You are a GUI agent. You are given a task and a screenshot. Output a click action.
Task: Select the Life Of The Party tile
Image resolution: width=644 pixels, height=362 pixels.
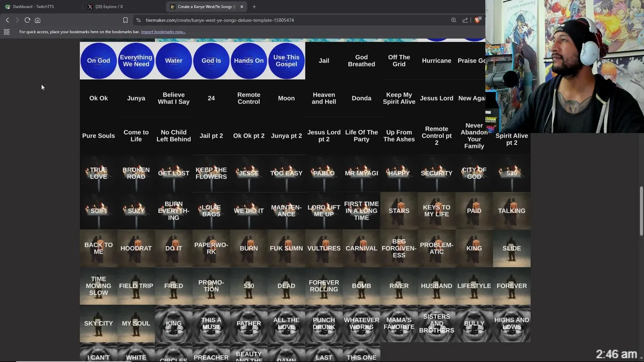coord(361,136)
